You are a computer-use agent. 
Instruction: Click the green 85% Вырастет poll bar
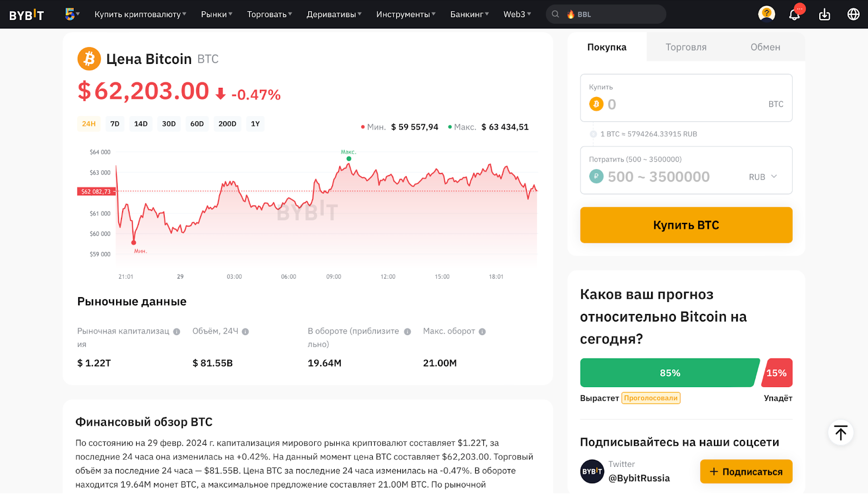pos(669,373)
